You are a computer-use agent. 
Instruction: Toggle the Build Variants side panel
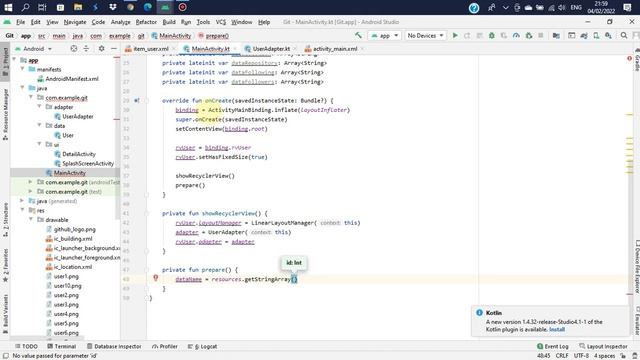tap(5, 313)
